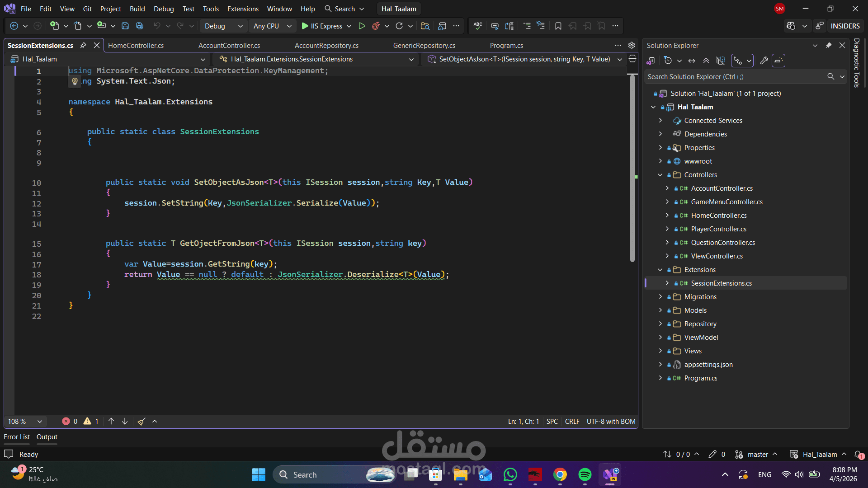This screenshot has width=868, height=488.
Task: Open the Solution Explorer wrench properties icon
Action: click(764, 61)
